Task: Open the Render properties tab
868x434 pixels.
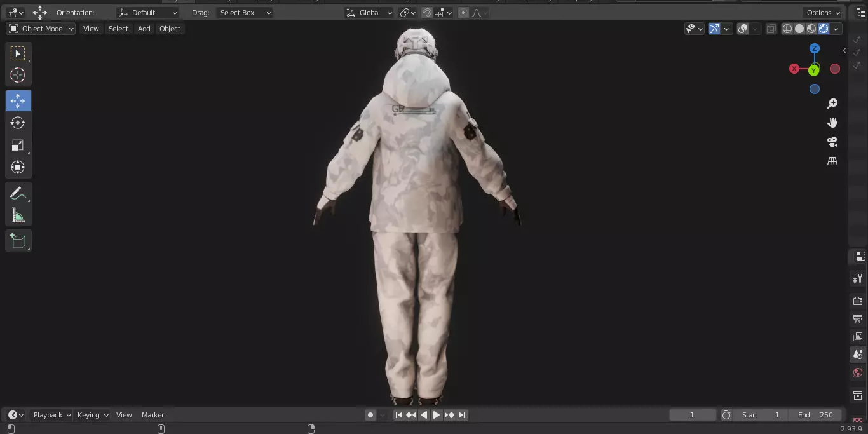Action: (858, 301)
